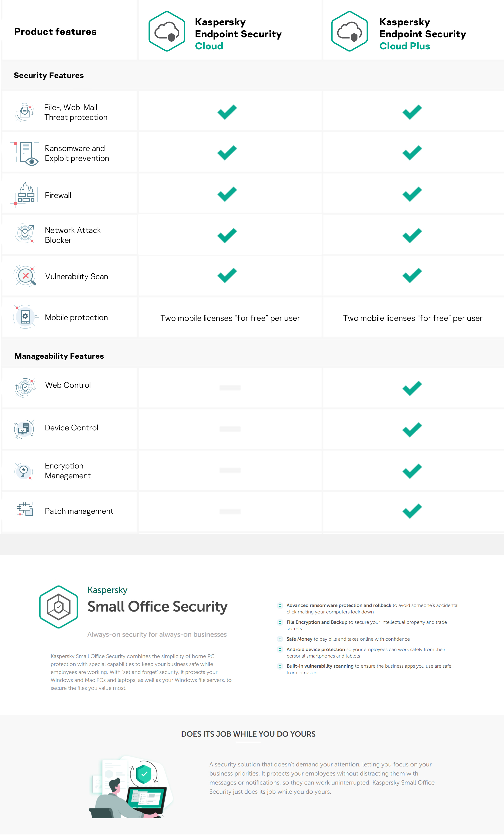
Task: Click Always-on security for always-on businesses tagline
Action: pyautogui.click(x=157, y=634)
